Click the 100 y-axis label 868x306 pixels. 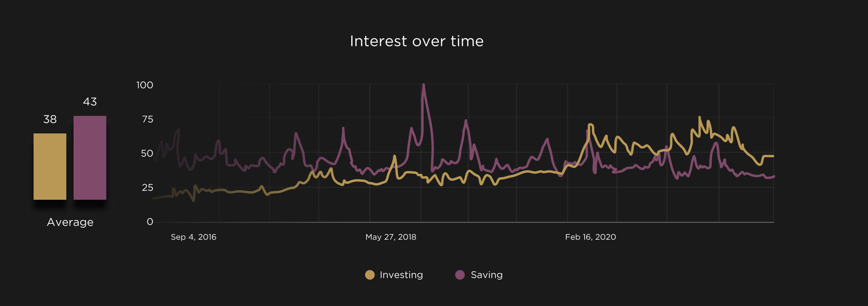tap(145, 85)
